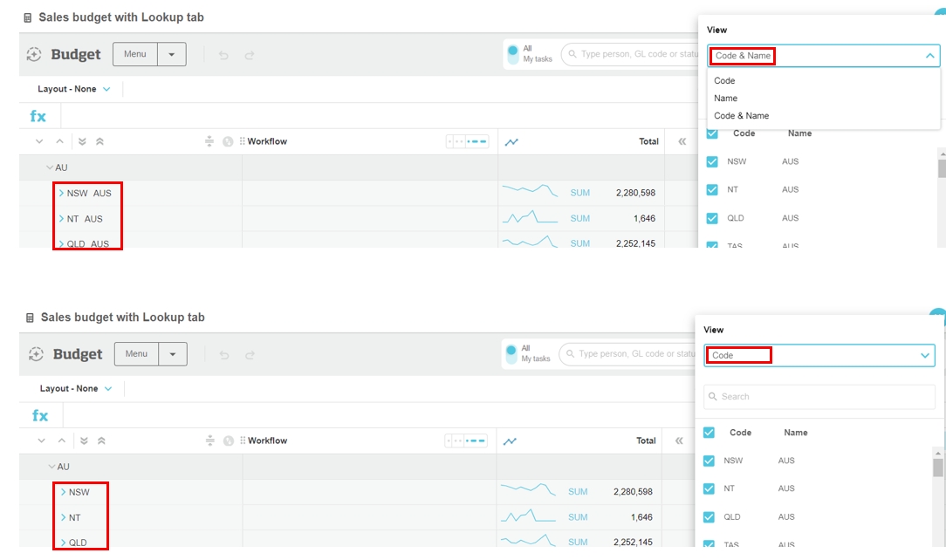Select "Code & Name" option in the dropdown list

[742, 116]
